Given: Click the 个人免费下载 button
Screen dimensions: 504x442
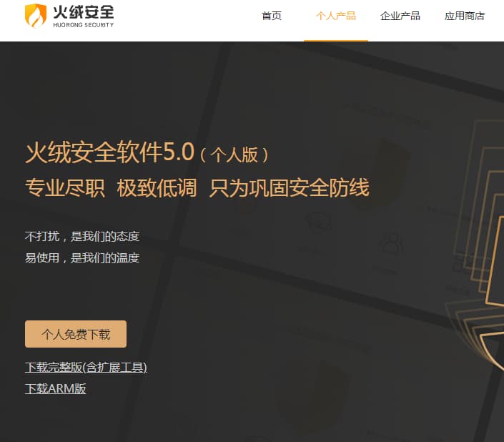Looking at the screenshot, I should [x=76, y=334].
